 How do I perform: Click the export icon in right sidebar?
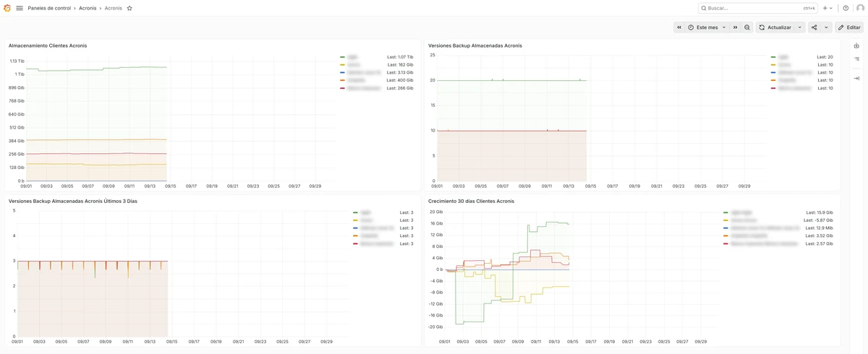(856, 46)
